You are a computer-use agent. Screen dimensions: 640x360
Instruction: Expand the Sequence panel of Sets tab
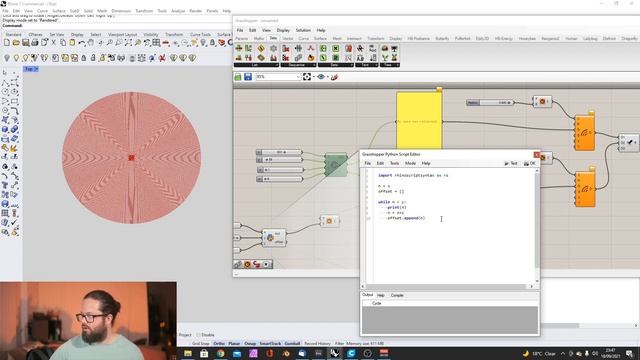298,65
